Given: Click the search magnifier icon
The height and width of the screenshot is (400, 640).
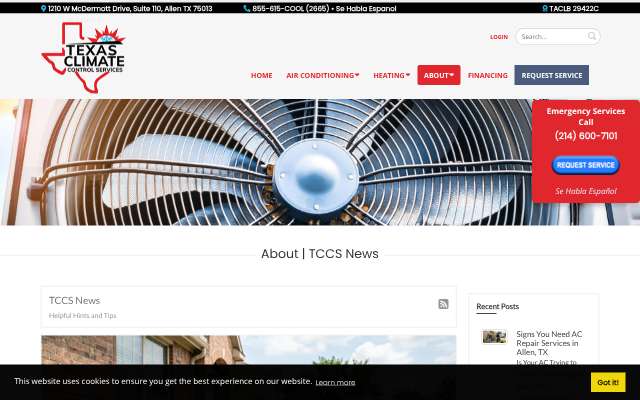Looking at the screenshot, I should (591, 36).
